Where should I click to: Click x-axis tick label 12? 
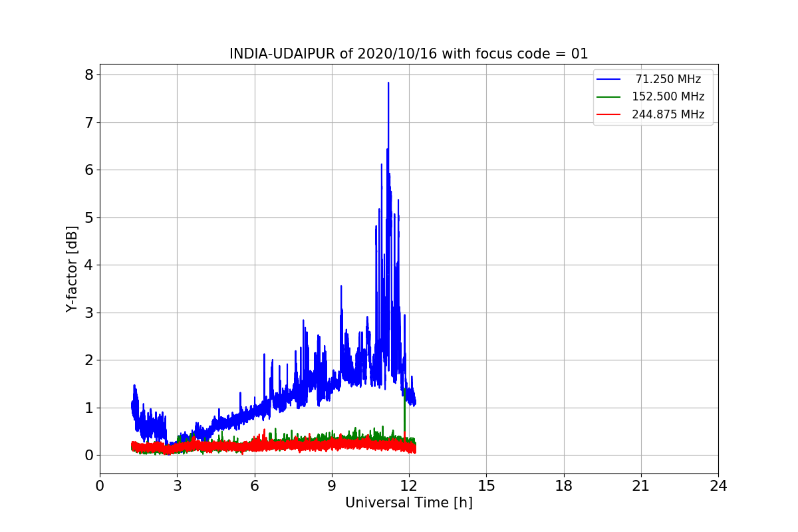coord(409,486)
